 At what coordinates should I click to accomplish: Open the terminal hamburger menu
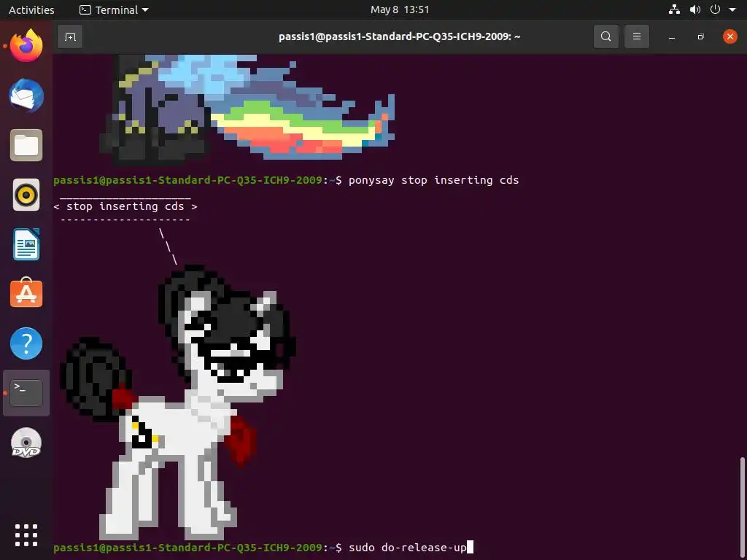coord(636,36)
